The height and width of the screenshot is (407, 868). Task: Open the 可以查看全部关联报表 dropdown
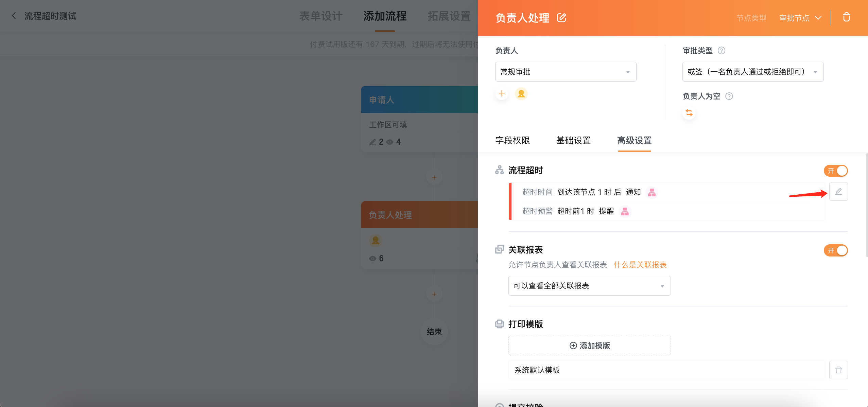589,286
